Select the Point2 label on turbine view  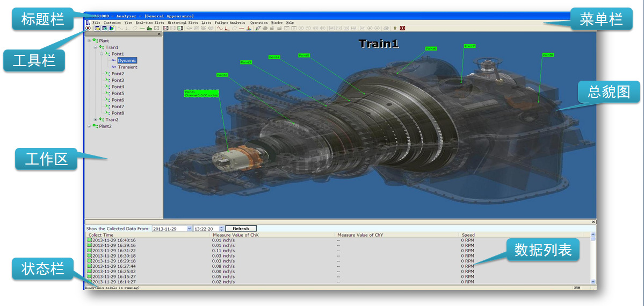coord(222,75)
